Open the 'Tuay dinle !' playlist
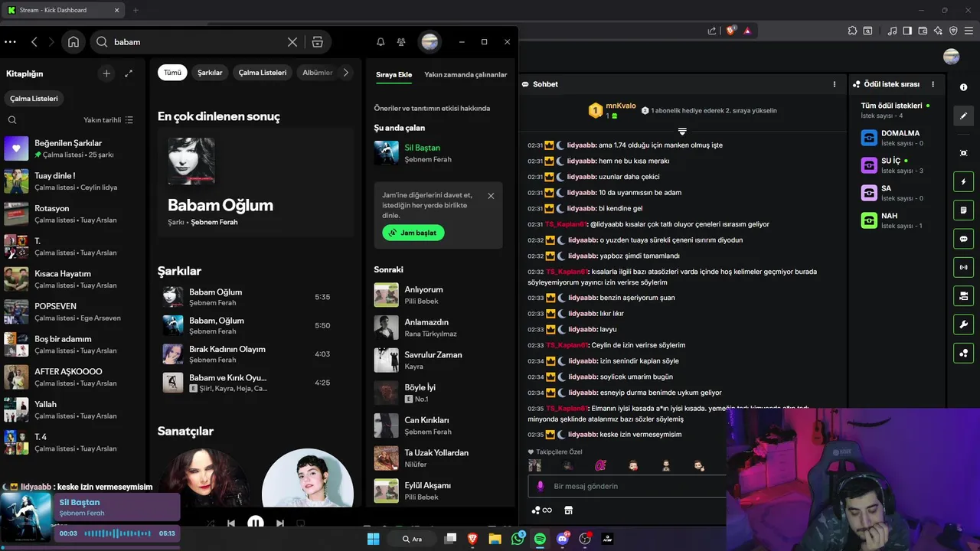This screenshot has height=551, width=980. pyautogui.click(x=73, y=181)
